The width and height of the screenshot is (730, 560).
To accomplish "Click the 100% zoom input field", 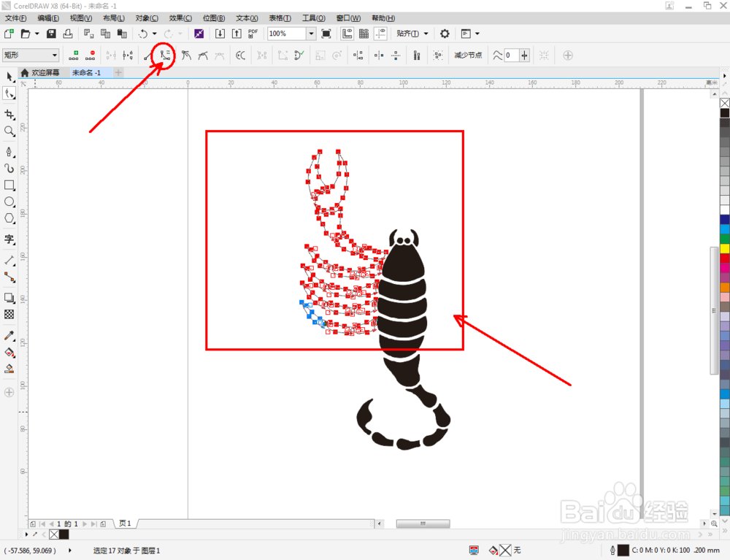I will [x=287, y=34].
